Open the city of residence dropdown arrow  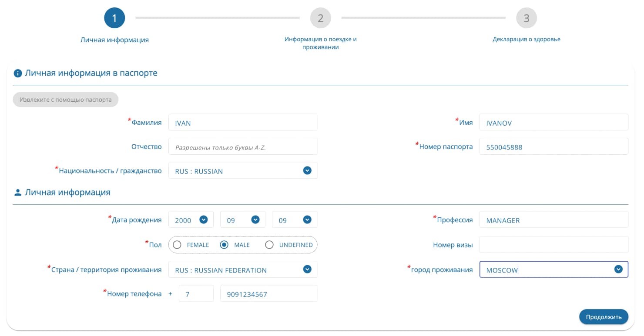(618, 269)
